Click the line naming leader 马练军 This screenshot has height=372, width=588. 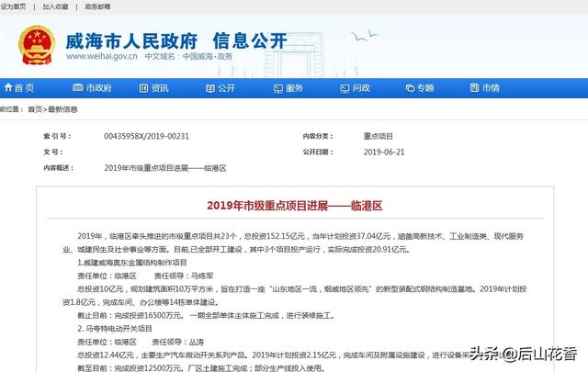pyautogui.click(x=145, y=276)
